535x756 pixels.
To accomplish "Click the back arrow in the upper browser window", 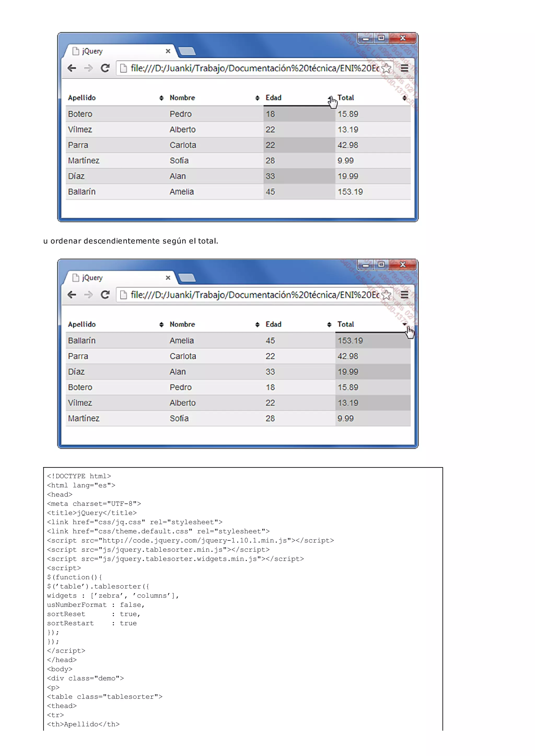I will coord(72,68).
